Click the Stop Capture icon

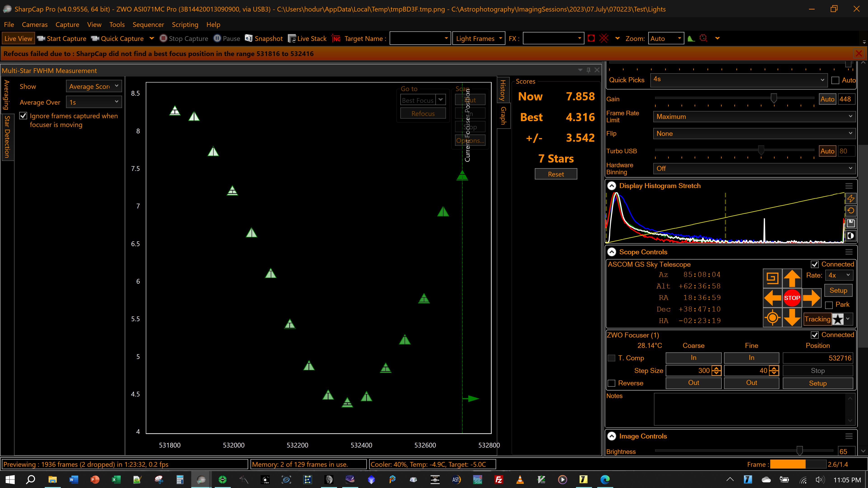click(163, 38)
